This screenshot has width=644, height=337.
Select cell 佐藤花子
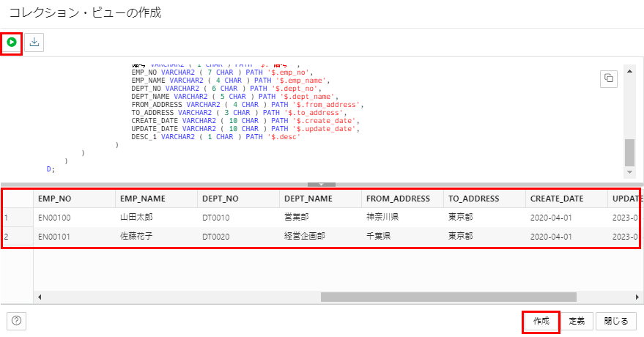(157, 237)
